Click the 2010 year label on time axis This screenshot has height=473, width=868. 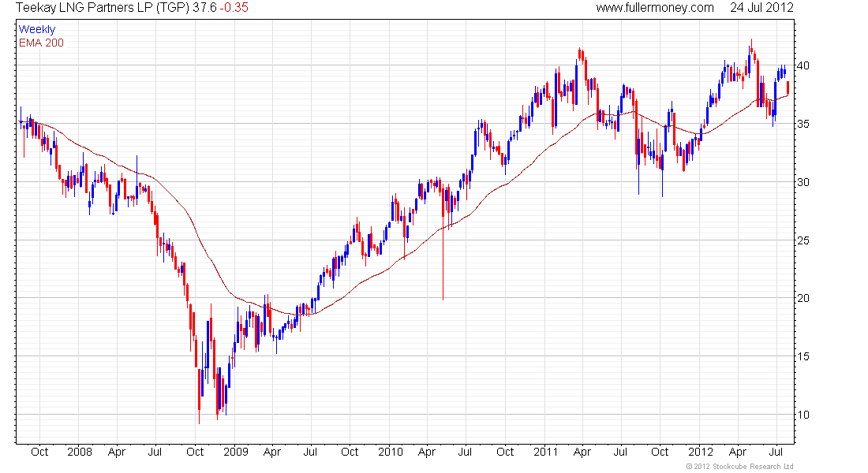(391, 452)
